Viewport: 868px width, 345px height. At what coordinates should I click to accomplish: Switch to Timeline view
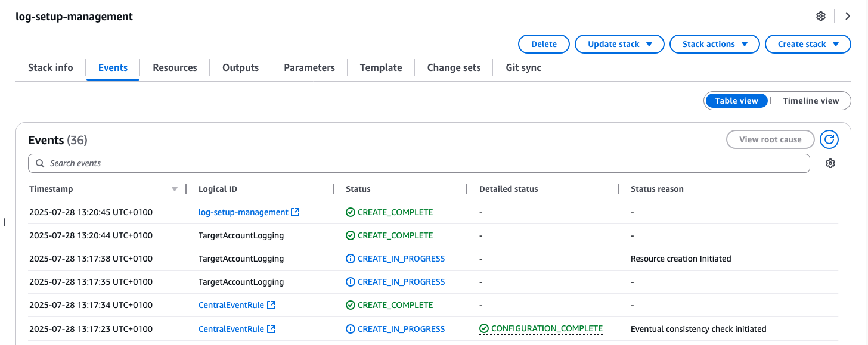pos(810,100)
